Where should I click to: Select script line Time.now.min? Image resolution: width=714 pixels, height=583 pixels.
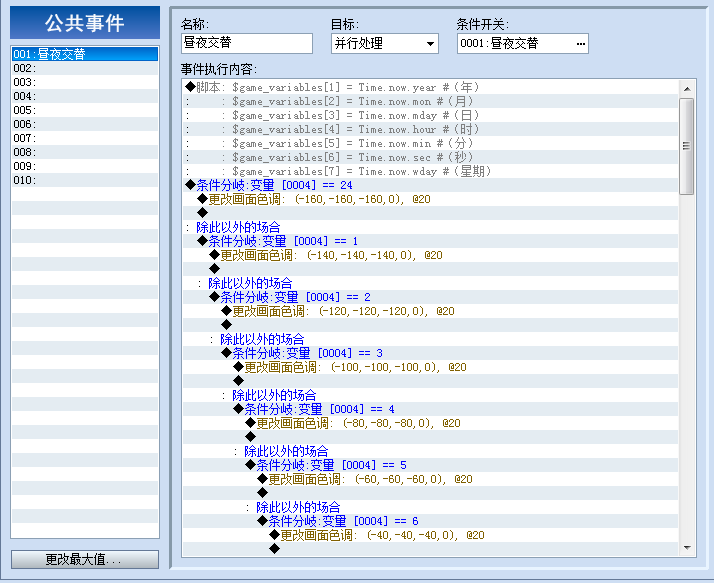point(430,143)
